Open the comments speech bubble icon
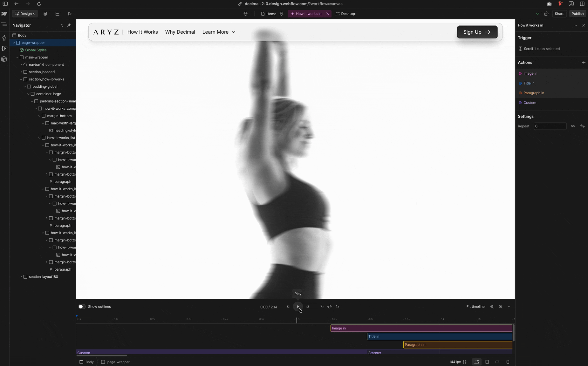The height and width of the screenshot is (366, 588). (546, 14)
